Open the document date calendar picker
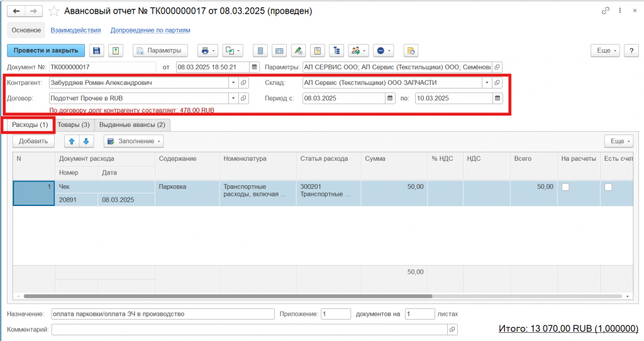Screen dimensions: 644x341 pyautogui.click(x=255, y=67)
